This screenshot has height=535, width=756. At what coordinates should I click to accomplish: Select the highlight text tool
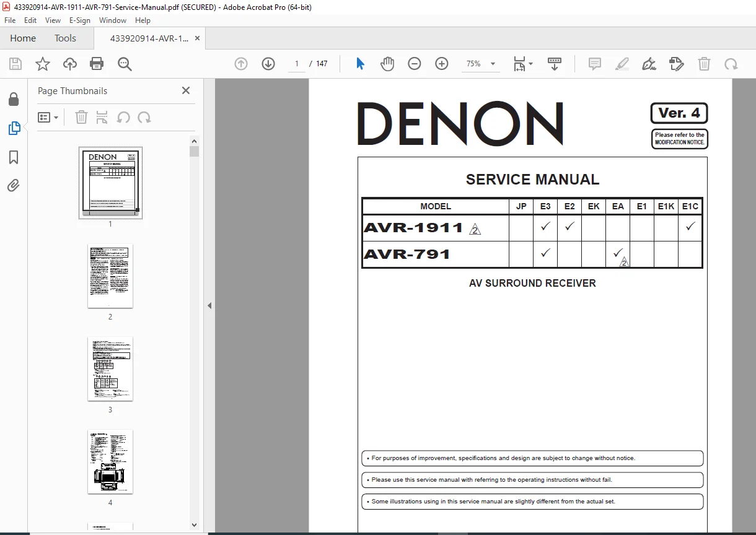tap(622, 64)
